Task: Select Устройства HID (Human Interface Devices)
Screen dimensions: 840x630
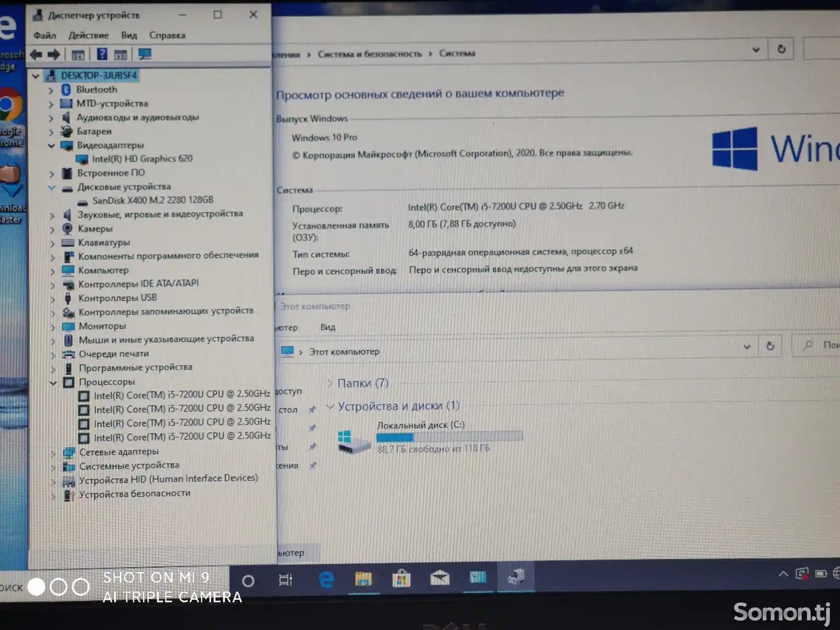Action: pyautogui.click(x=168, y=479)
